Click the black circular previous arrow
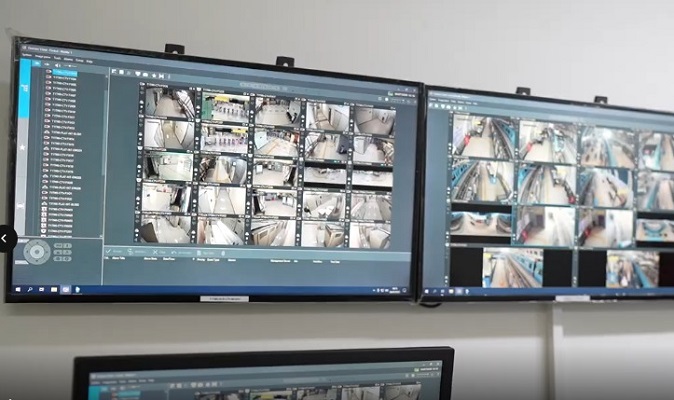Viewport: 674px width, 400px height. click(5, 238)
